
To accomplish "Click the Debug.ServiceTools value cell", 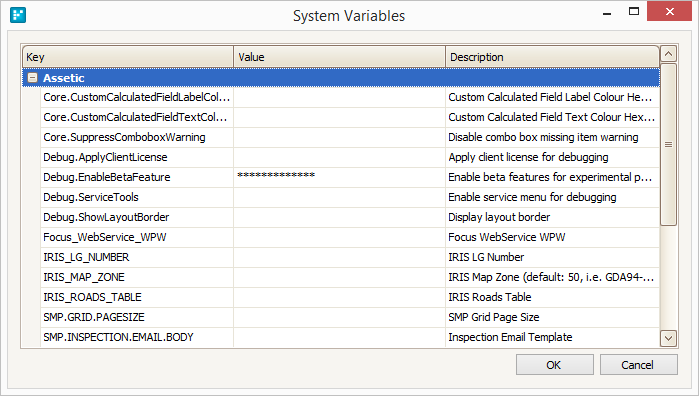I will click(x=339, y=197).
